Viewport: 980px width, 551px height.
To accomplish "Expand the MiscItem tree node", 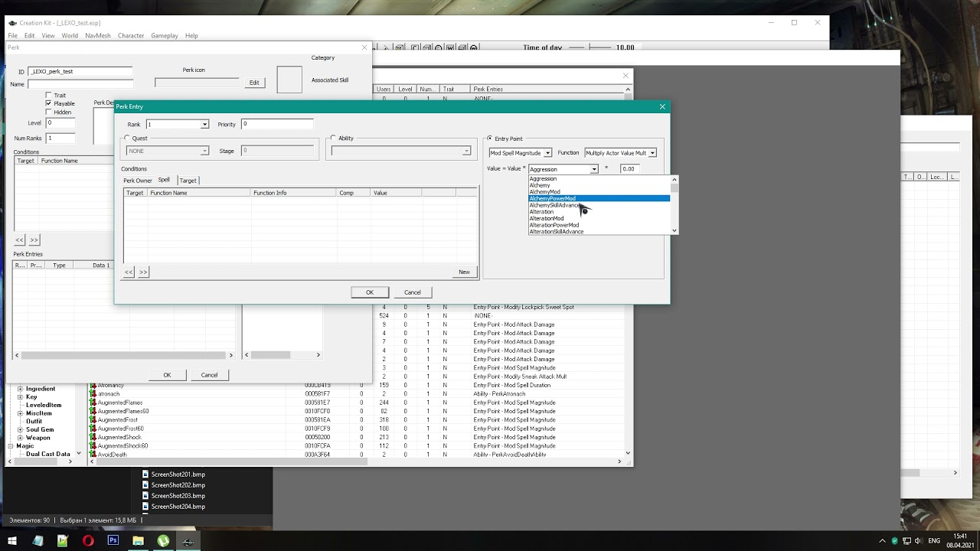I will pyautogui.click(x=20, y=413).
